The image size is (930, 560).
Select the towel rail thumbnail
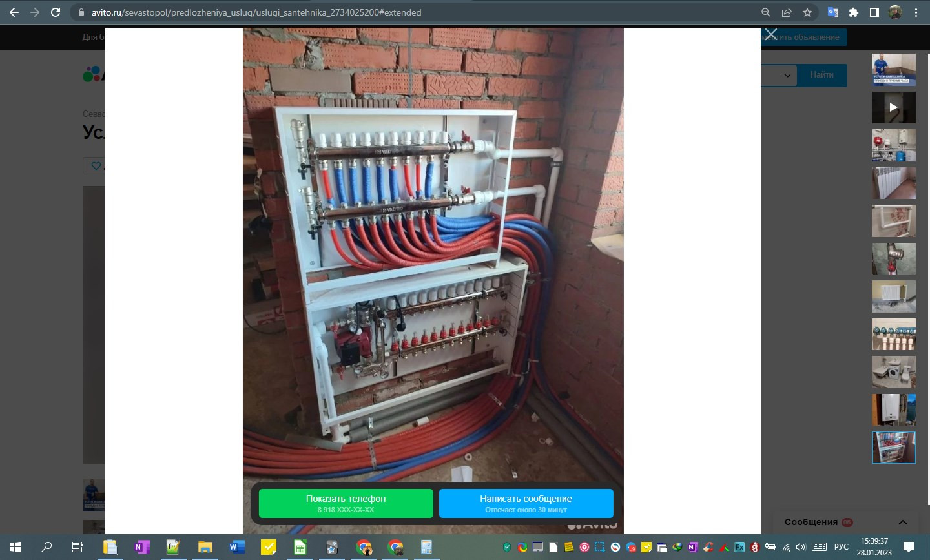click(x=894, y=221)
